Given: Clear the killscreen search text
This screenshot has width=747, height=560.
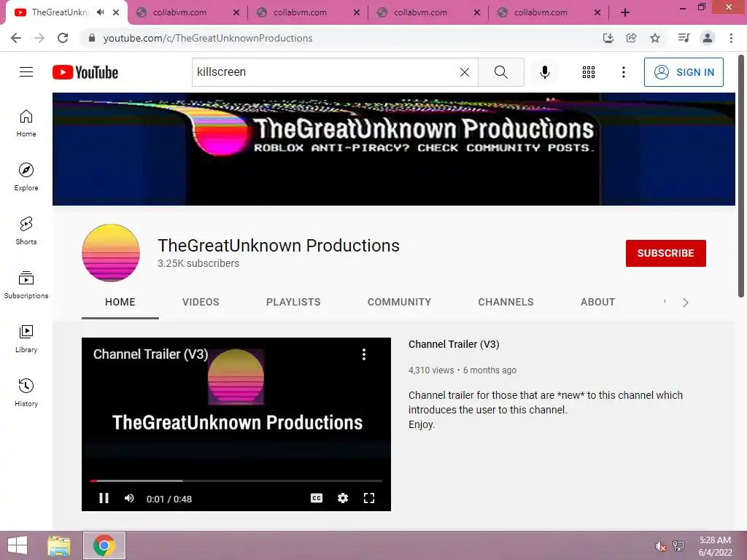Looking at the screenshot, I should pyautogui.click(x=465, y=72).
